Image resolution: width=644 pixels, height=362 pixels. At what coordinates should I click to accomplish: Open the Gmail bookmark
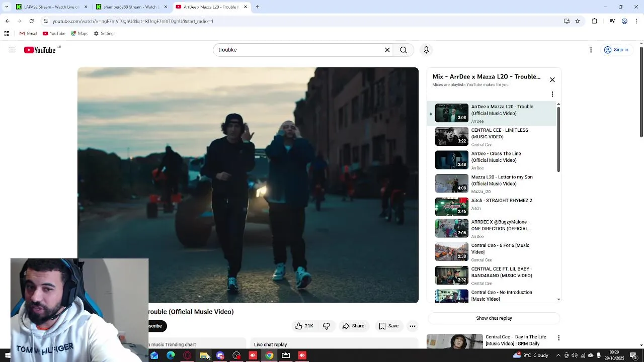click(x=28, y=34)
